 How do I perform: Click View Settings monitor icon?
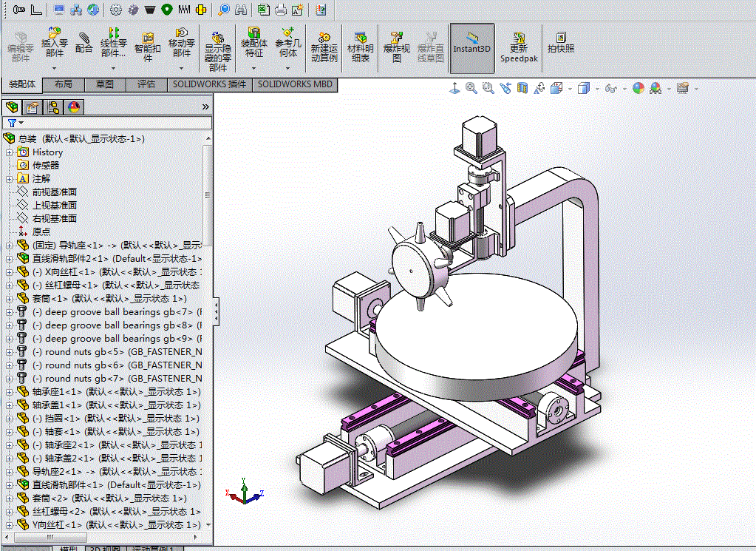[x=683, y=88]
